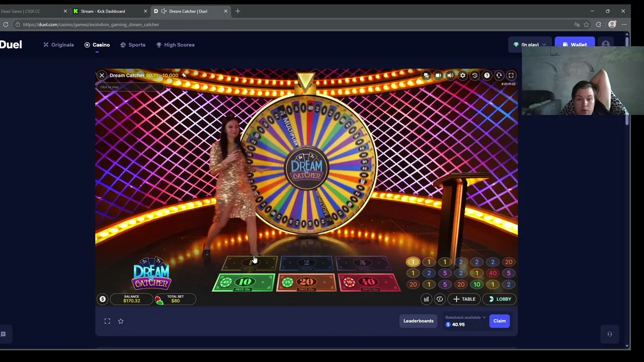Open the statistics bar chart icon
Screen dimensions: 644x362
click(426, 299)
